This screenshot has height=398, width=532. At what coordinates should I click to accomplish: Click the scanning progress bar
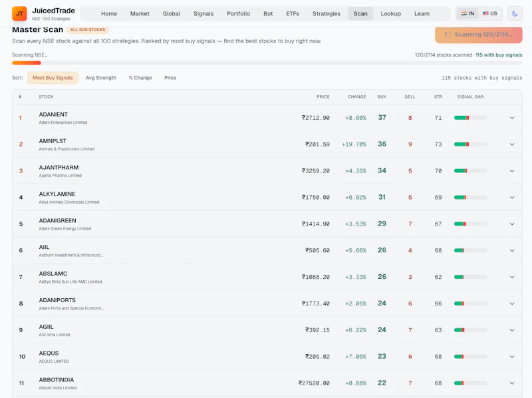pyautogui.click(x=267, y=63)
